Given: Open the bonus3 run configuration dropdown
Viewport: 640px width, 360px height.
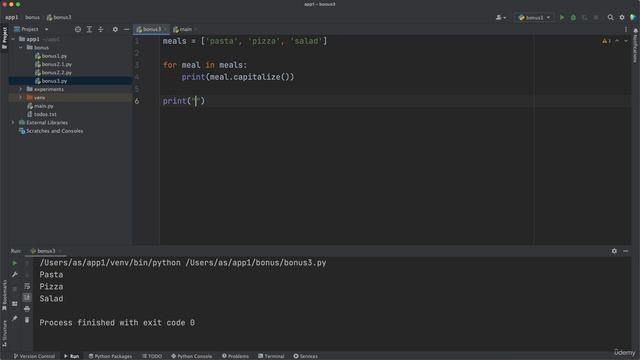Looking at the screenshot, I should (x=534, y=18).
